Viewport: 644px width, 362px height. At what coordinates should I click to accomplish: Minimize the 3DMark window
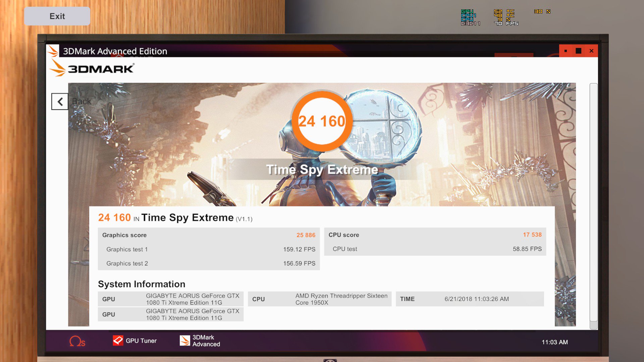point(566,51)
